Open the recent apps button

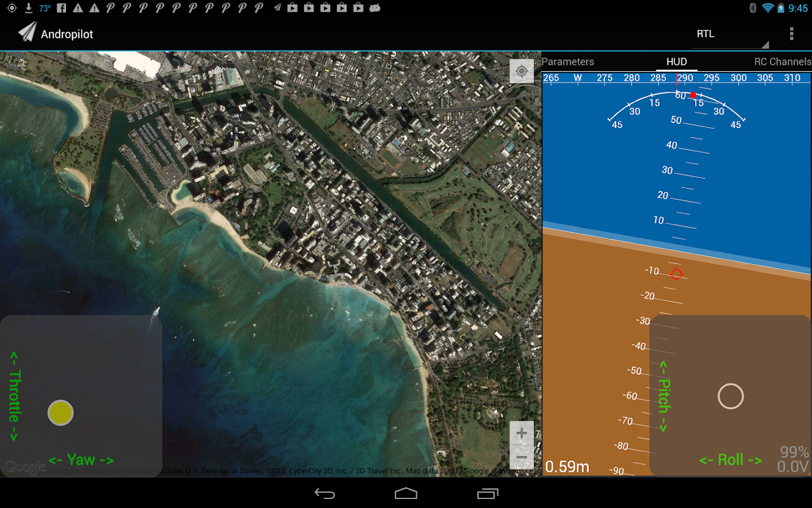488,494
